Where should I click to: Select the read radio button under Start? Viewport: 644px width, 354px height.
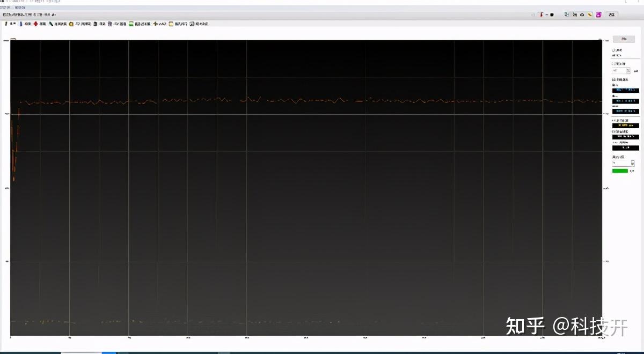coord(614,49)
